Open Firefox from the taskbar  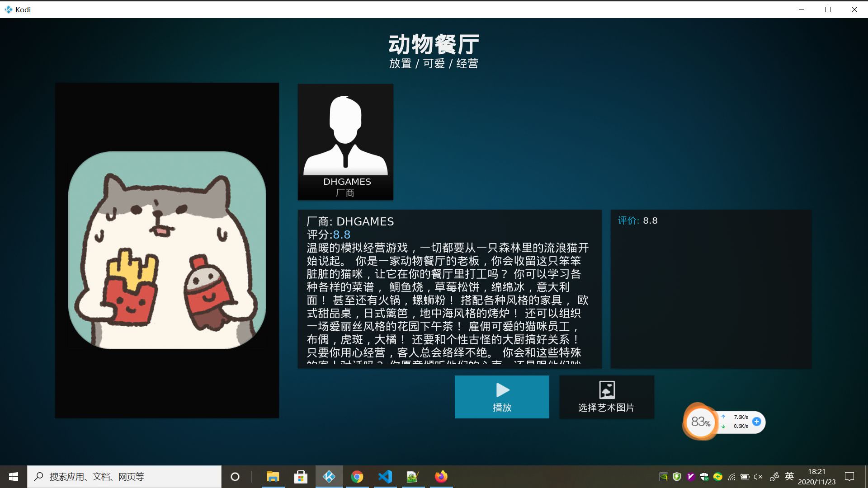441,477
